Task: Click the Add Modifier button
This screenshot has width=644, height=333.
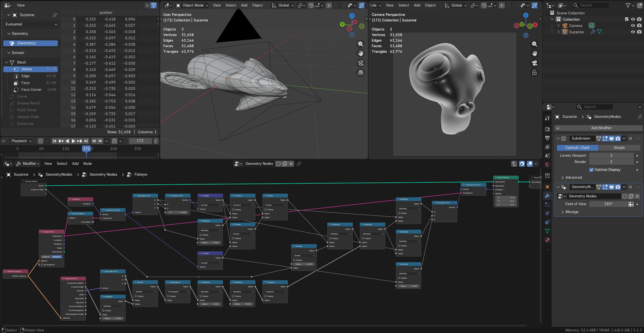Action: pos(598,128)
